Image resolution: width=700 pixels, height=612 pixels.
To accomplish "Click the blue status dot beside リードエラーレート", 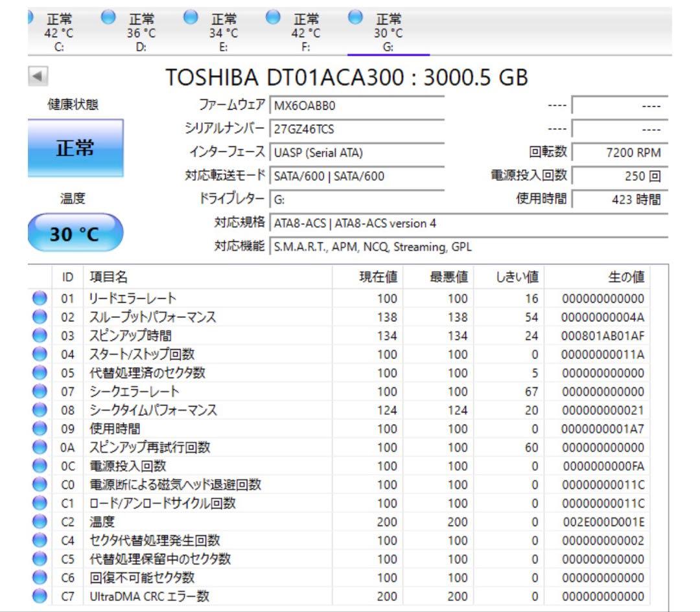I will (40, 299).
